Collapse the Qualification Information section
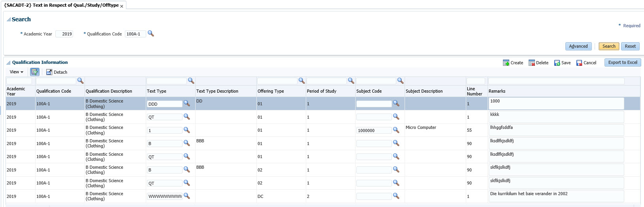Image resolution: width=644 pixels, height=207 pixels. pos(8,62)
